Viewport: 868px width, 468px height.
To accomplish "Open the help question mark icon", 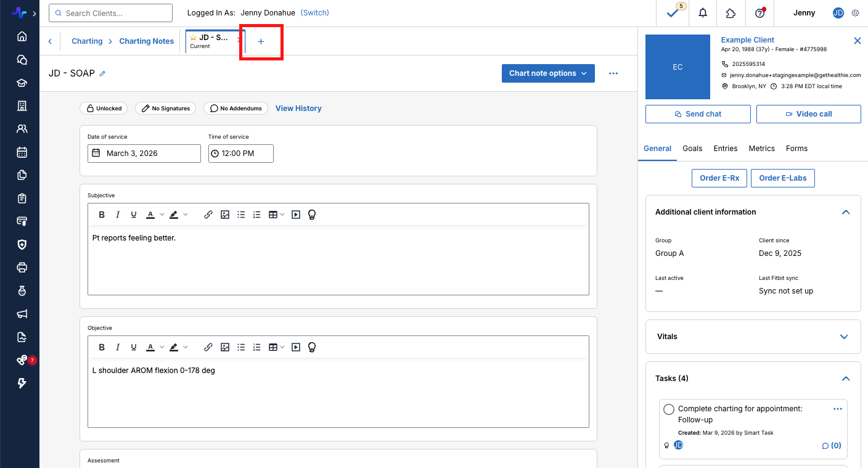I will point(759,13).
